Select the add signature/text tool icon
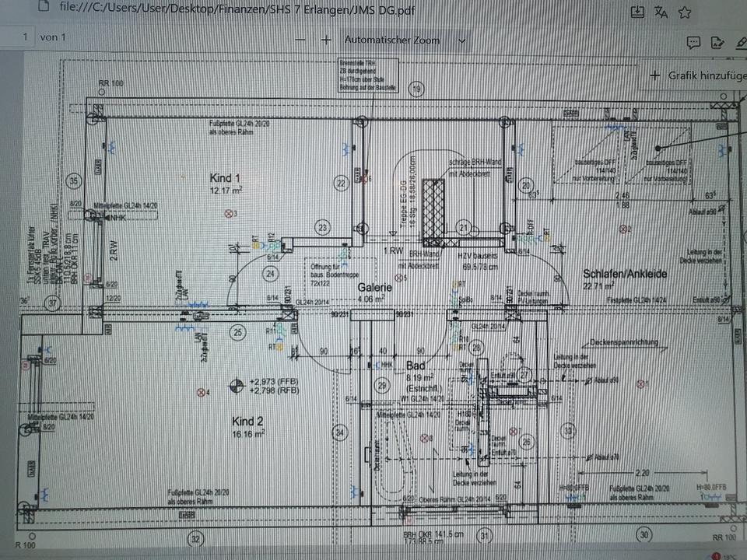 click(719, 42)
